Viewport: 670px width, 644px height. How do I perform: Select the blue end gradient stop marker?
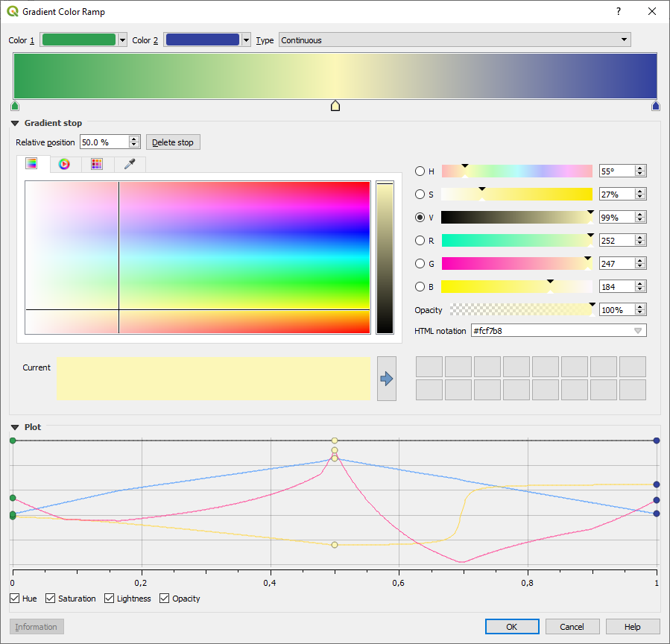coord(656,106)
